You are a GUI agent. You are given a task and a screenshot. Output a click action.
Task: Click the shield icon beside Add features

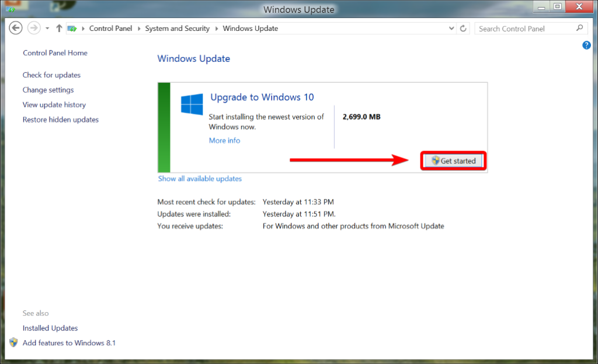pos(13,342)
